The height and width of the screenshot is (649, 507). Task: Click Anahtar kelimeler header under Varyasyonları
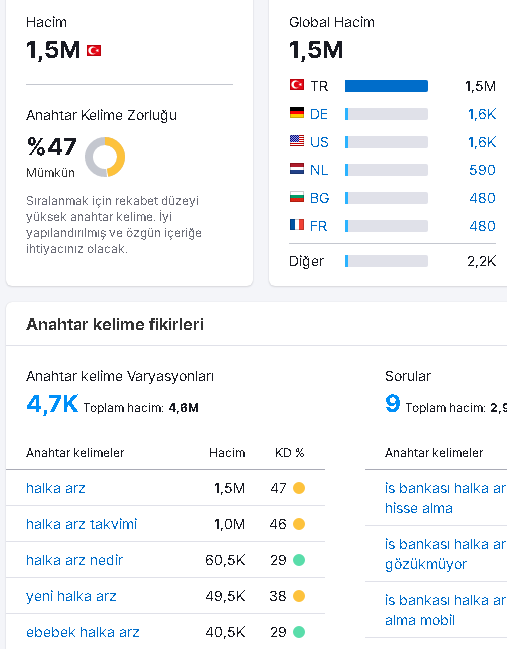pos(75,453)
